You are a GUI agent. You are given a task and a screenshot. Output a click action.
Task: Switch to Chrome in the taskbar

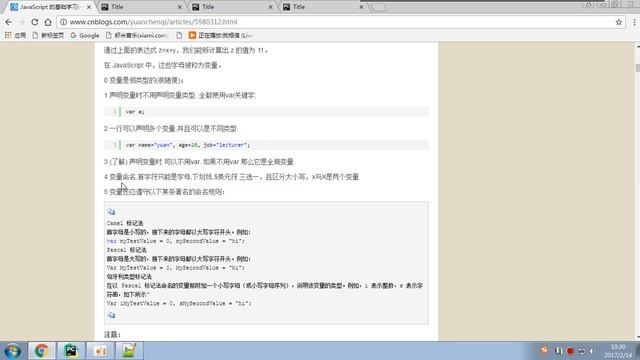click(x=41, y=351)
